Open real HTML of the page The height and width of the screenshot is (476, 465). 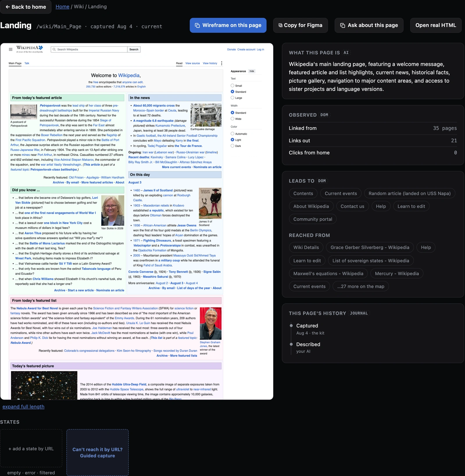click(436, 25)
